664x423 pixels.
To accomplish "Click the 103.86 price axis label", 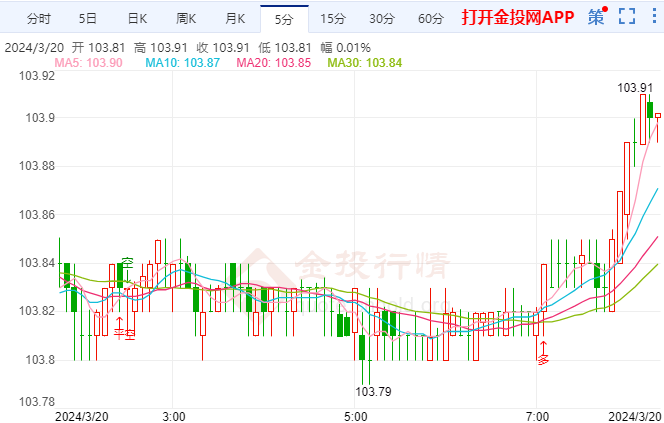I will coord(37,215).
